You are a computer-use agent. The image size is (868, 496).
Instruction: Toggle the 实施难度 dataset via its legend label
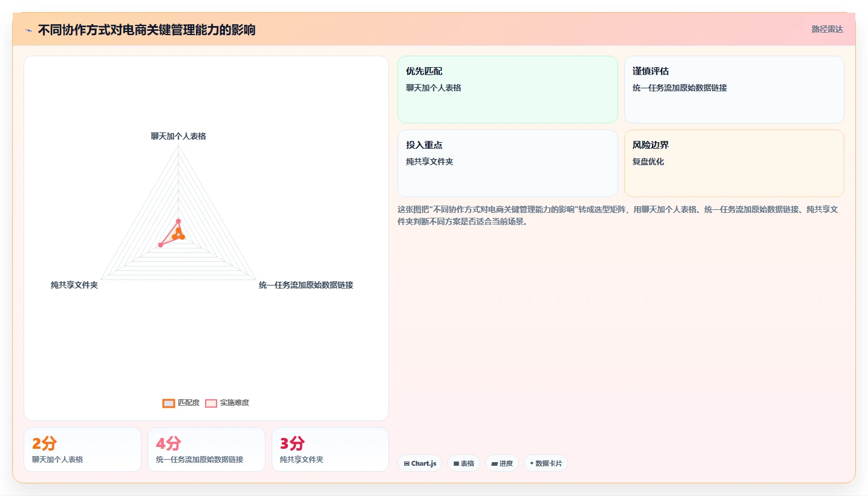[235, 403]
